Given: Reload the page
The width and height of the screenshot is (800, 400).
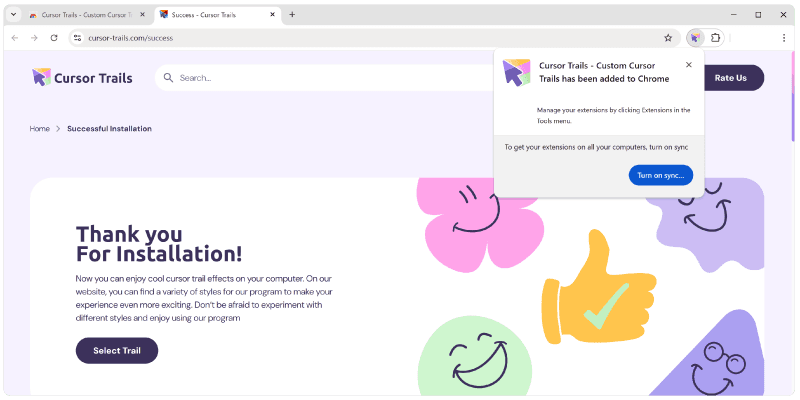Looking at the screenshot, I should point(54,38).
